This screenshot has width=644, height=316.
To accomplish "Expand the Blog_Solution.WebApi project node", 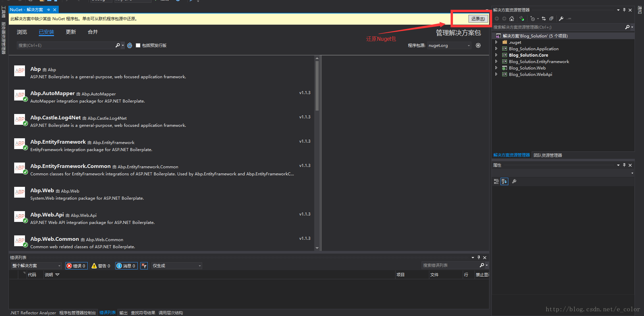I will (x=496, y=75).
